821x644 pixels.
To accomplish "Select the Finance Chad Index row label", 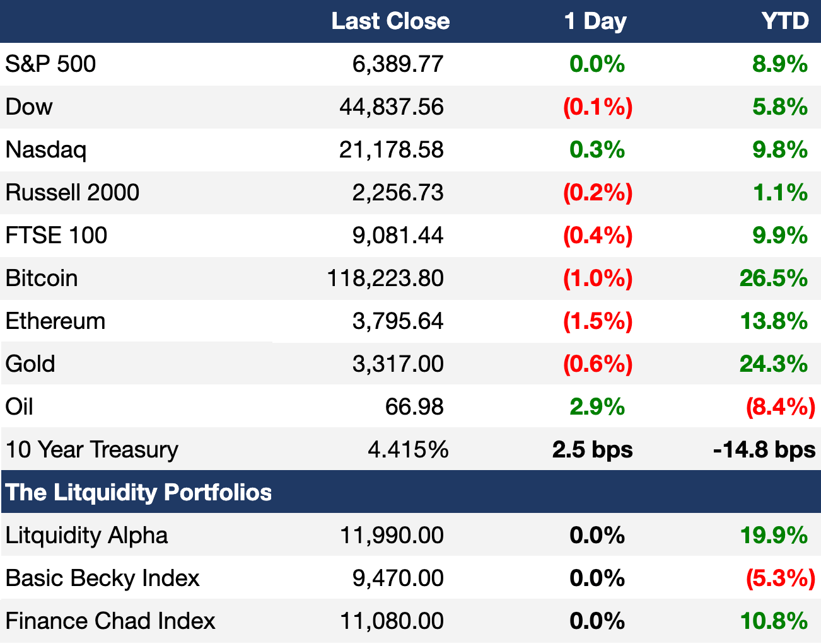I will [x=110, y=621].
